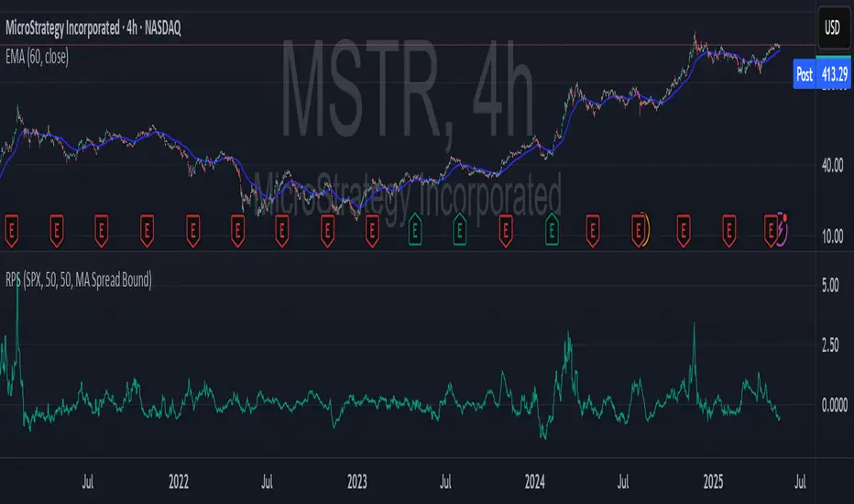The image size is (854, 504).
Task: Click the 40.00 price axis label
Action: coord(833,166)
